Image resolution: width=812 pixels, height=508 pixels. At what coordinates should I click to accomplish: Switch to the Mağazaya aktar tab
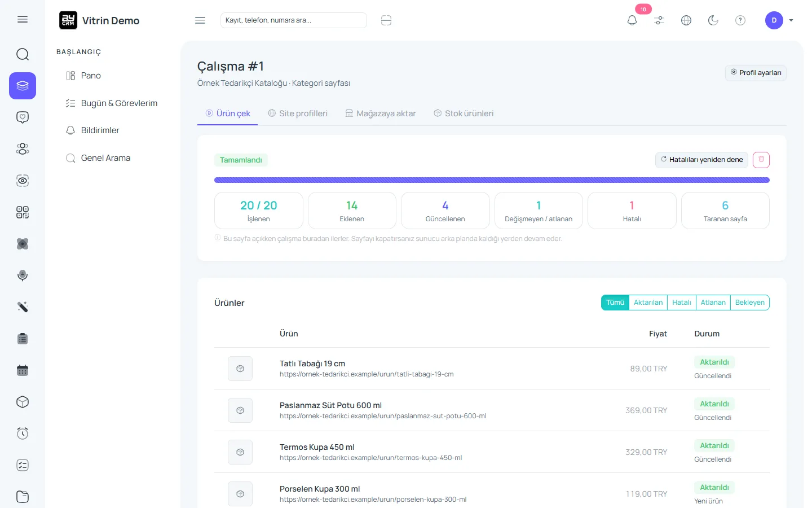[x=381, y=113]
